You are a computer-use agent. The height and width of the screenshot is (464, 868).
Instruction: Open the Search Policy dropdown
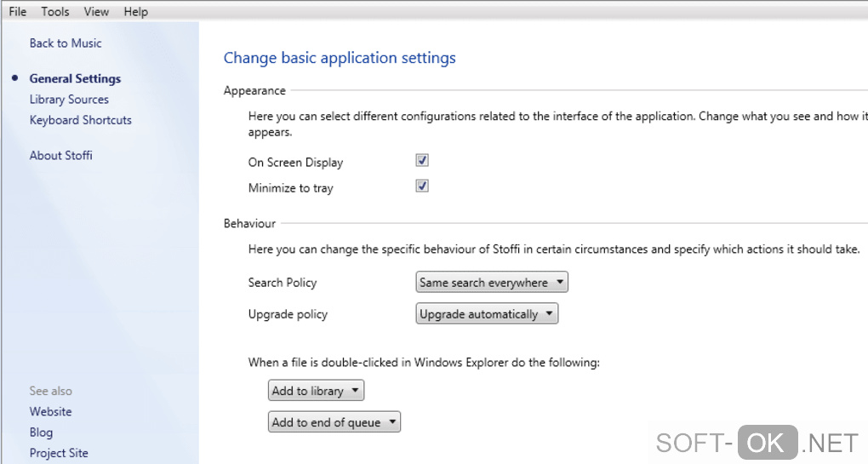[x=492, y=283]
